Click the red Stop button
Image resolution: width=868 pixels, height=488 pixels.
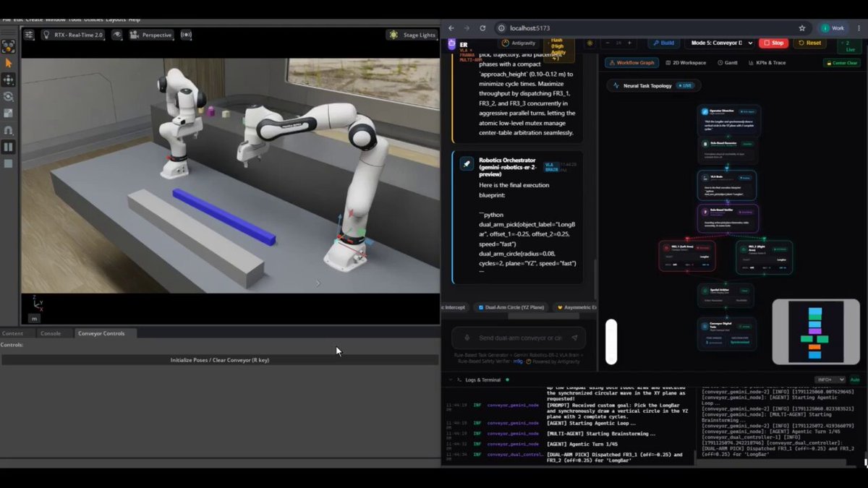tap(773, 43)
